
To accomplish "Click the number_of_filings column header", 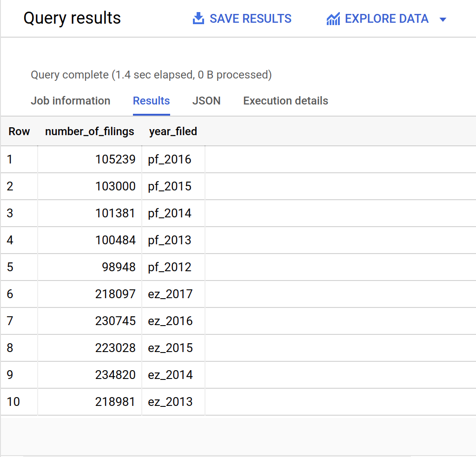I will pos(90,131).
